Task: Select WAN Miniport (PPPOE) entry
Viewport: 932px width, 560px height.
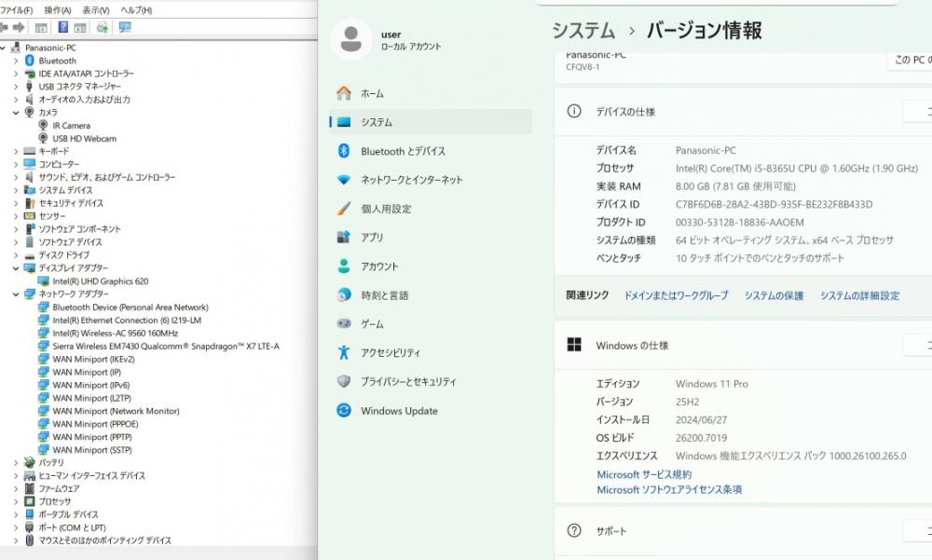Action: point(95,424)
